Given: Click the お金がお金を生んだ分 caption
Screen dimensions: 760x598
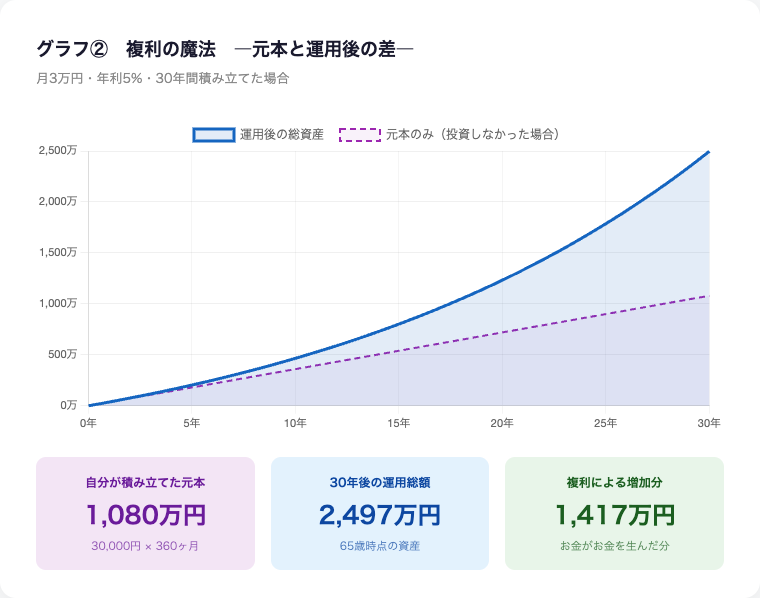Looking at the screenshot, I should 614,546.
